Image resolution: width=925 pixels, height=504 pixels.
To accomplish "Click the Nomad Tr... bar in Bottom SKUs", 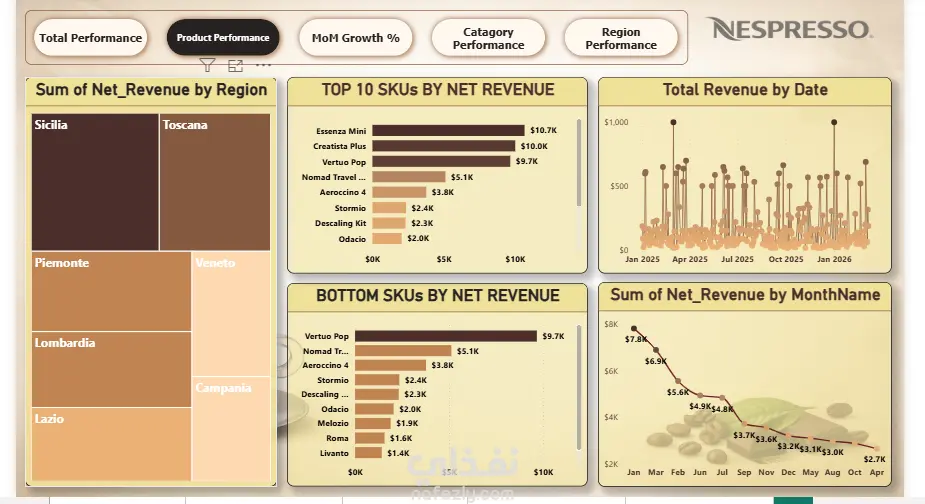I will [x=403, y=351].
